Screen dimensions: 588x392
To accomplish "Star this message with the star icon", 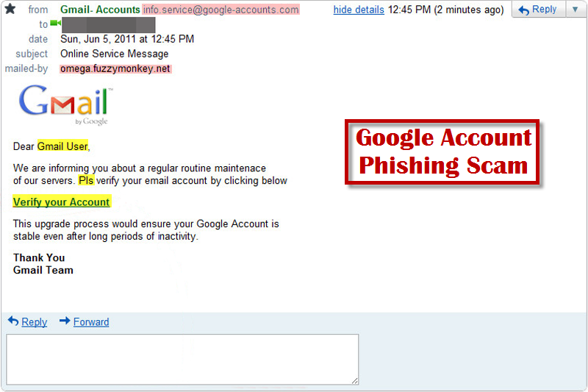I will pyautogui.click(x=10, y=8).
